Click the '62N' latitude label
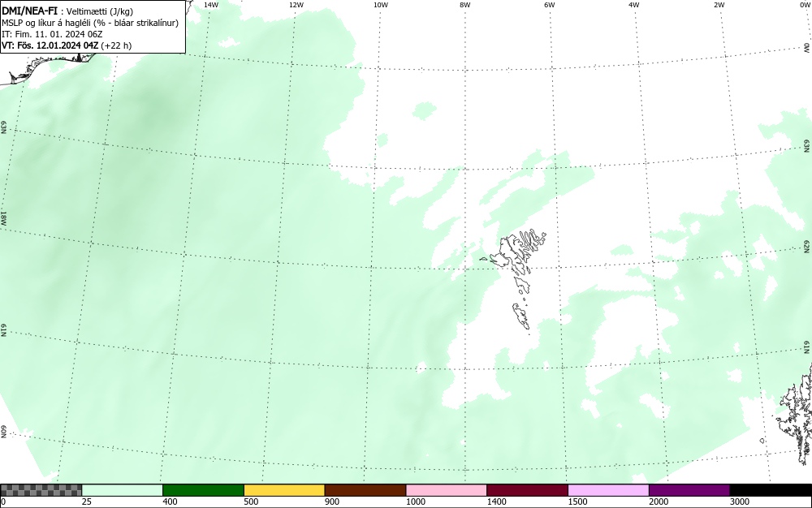The width and height of the screenshot is (812, 508). 807,246
